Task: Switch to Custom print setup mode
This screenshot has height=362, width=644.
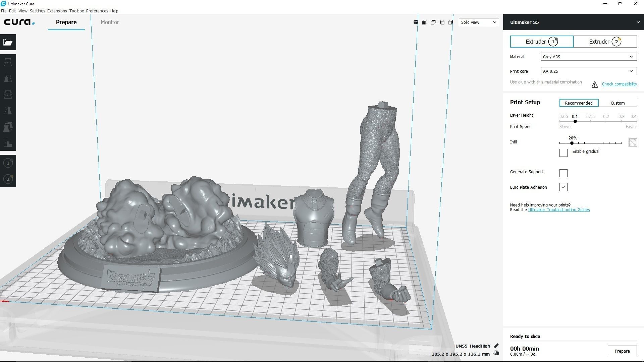Action: 618,103
